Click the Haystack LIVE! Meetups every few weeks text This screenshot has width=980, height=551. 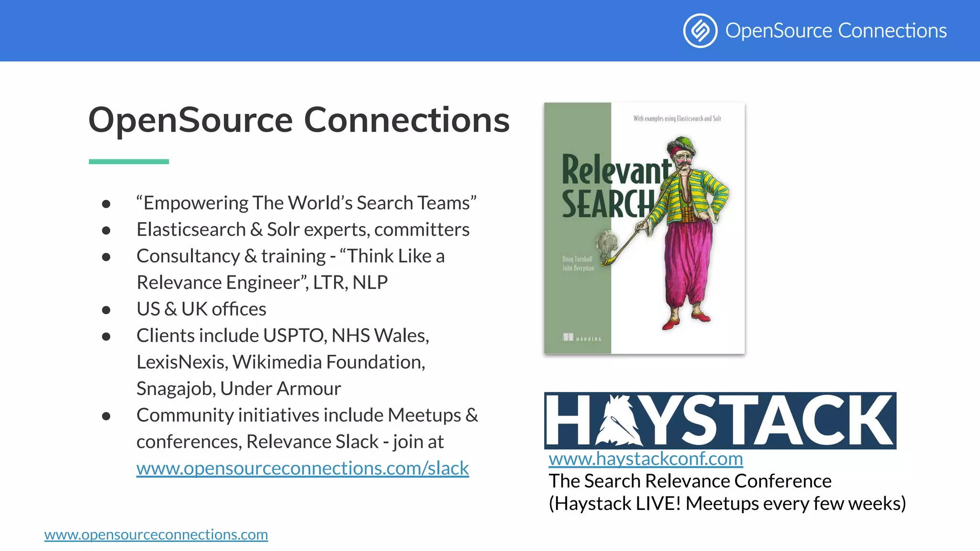pos(727,504)
